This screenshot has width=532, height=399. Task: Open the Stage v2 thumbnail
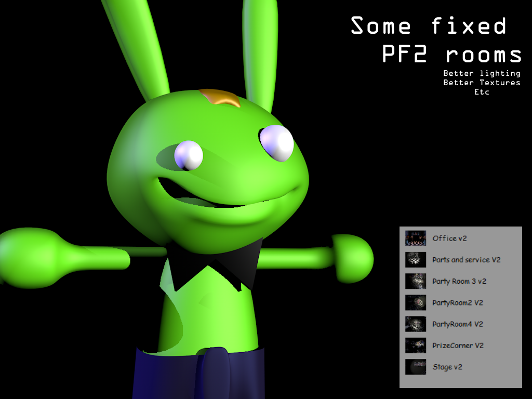point(416,366)
